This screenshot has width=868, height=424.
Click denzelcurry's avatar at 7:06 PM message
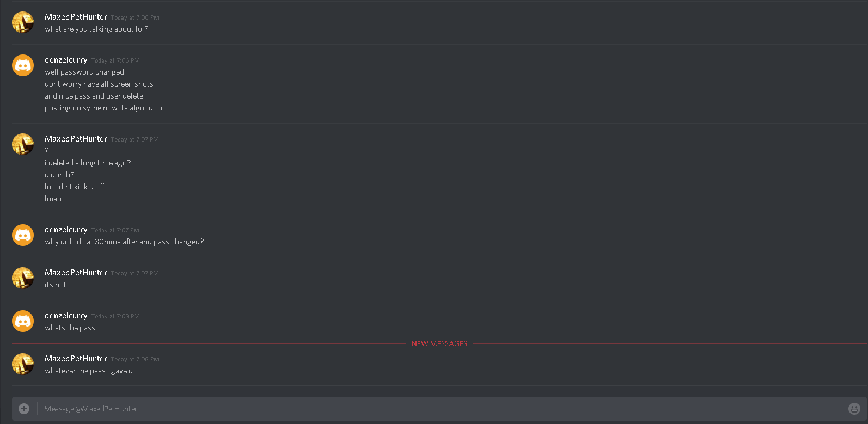point(23,65)
